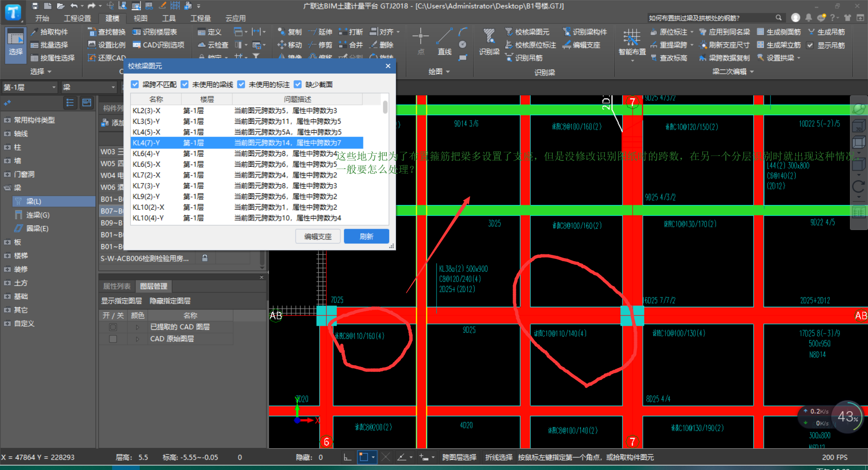Open the 设置拱梁 dropdown arrow
Screen dimensions: 868x470
pos(799,58)
